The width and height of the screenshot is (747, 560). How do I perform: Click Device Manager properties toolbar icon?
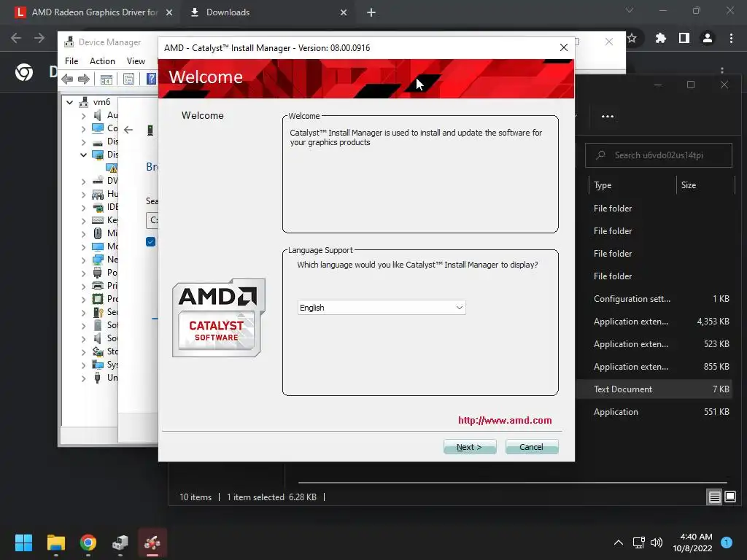point(128,79)
